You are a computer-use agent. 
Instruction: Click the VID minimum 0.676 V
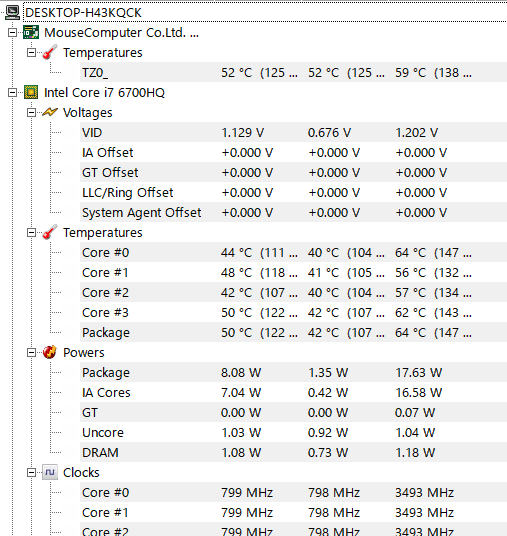pos(329,133)
